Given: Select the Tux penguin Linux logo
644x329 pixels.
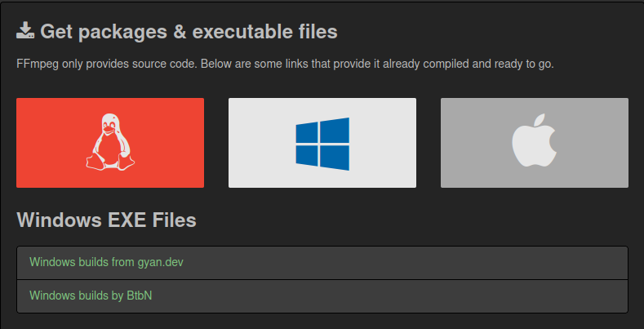Looking at the screenshot, I should tap(110, 142).
